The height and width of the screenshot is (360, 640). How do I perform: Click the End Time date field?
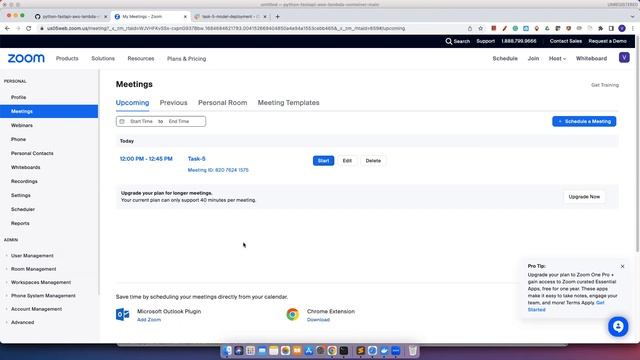pos(179,121)
